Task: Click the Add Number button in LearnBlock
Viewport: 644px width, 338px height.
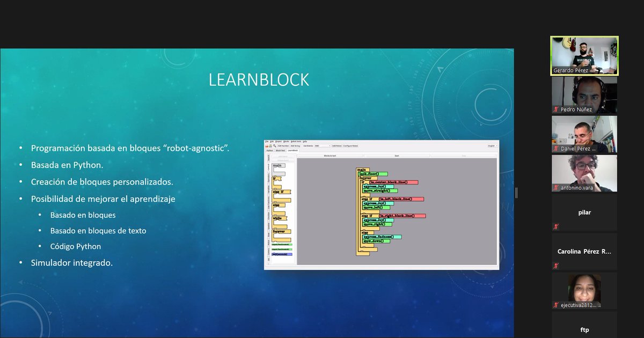Action: [283, 145]
